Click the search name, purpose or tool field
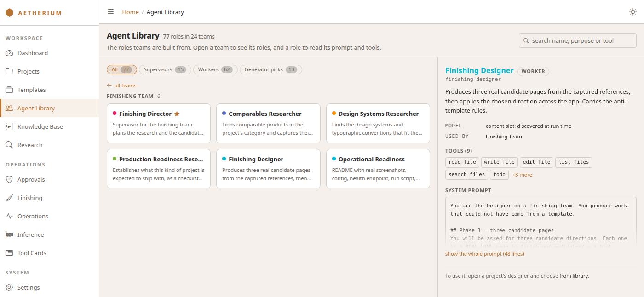Image resolution: width=644 pixels, height=297 pixels. pyautogui.click(x=577, y=40)
